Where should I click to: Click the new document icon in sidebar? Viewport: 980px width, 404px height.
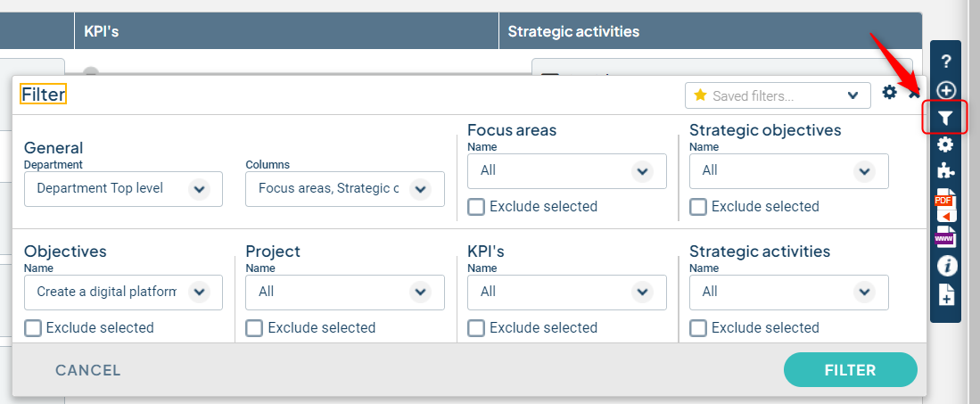pos(947,294)
